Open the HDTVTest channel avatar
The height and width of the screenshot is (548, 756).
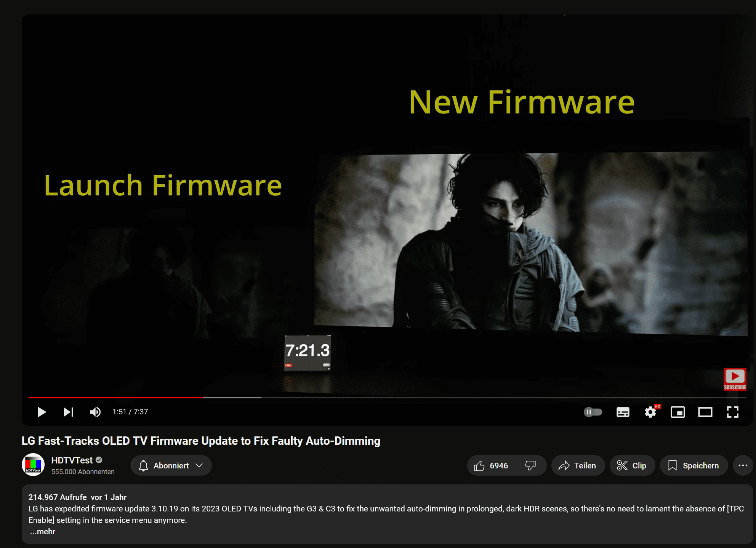[x=33, y=465]
